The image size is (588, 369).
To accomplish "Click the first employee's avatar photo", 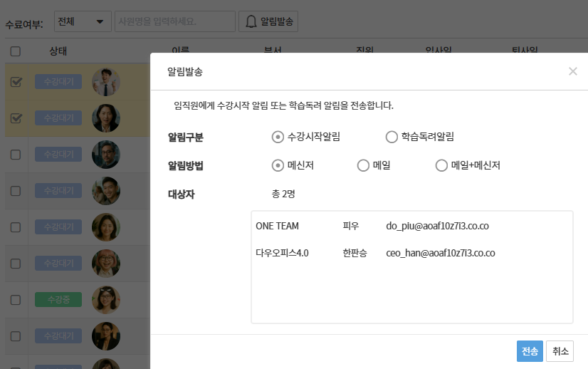I will (x=106, y=82).
